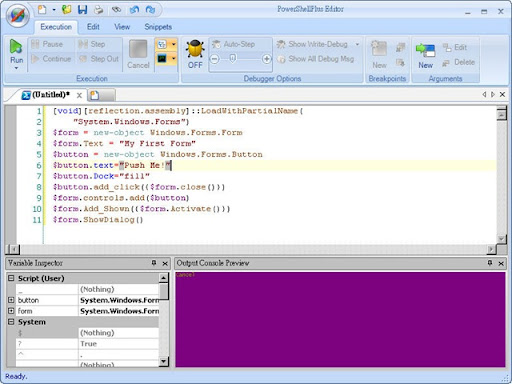This screenshot has height=384, width=512.
Task: Click the auto-step speed slider handle
Action: click(233, 59)
